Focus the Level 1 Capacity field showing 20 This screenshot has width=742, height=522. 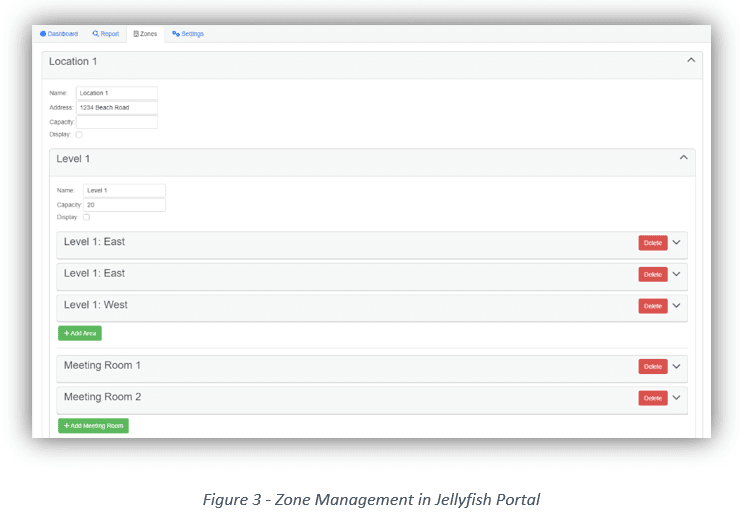pyautogui.click(x=124, y=205)
